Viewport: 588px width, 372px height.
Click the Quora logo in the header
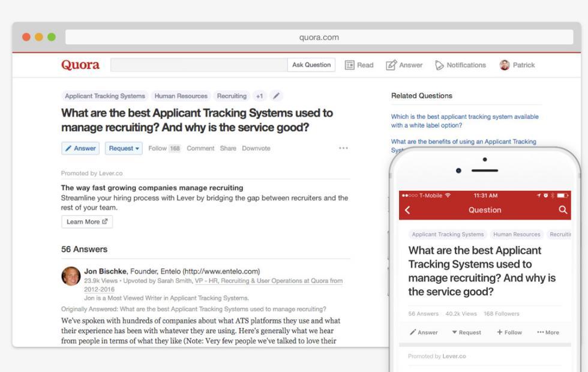point(80,65)
